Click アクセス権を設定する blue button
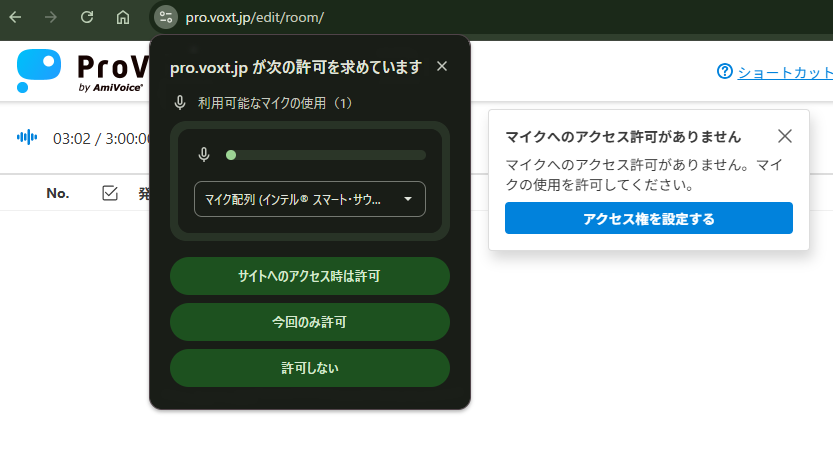 tap(649, 218)
